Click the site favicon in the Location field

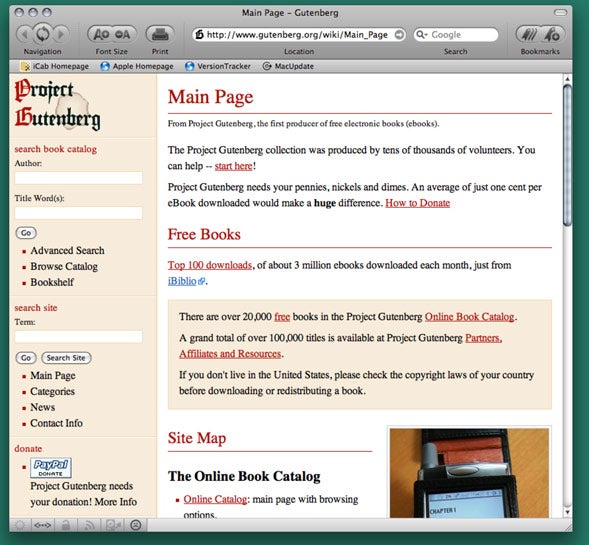pos(199,35)
